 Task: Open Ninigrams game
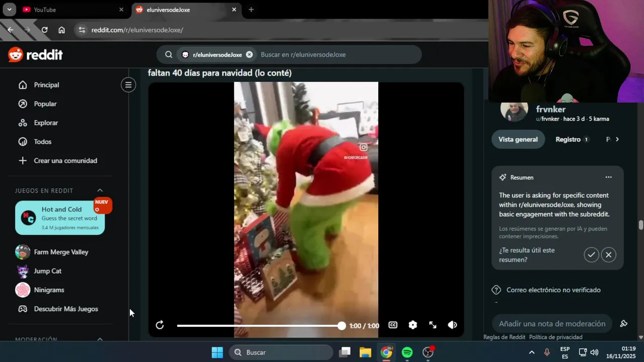point(49,290)
